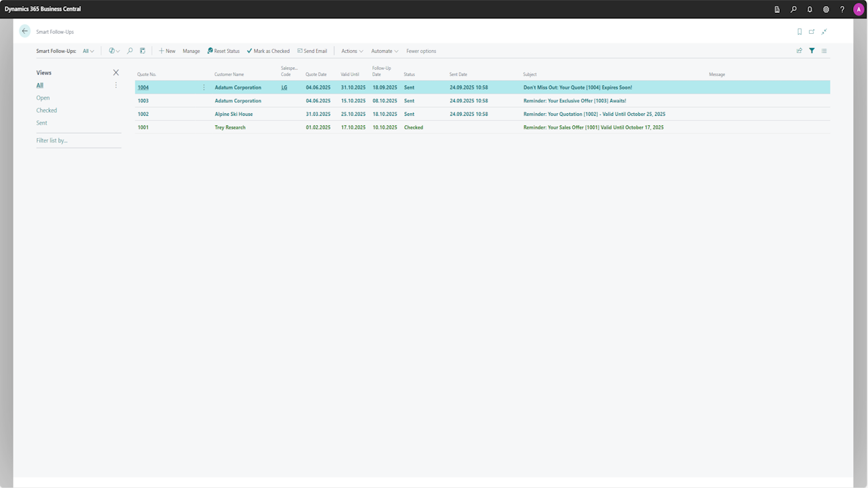Open the list layout options icon
868x488 pixels.
pos(824,51)
